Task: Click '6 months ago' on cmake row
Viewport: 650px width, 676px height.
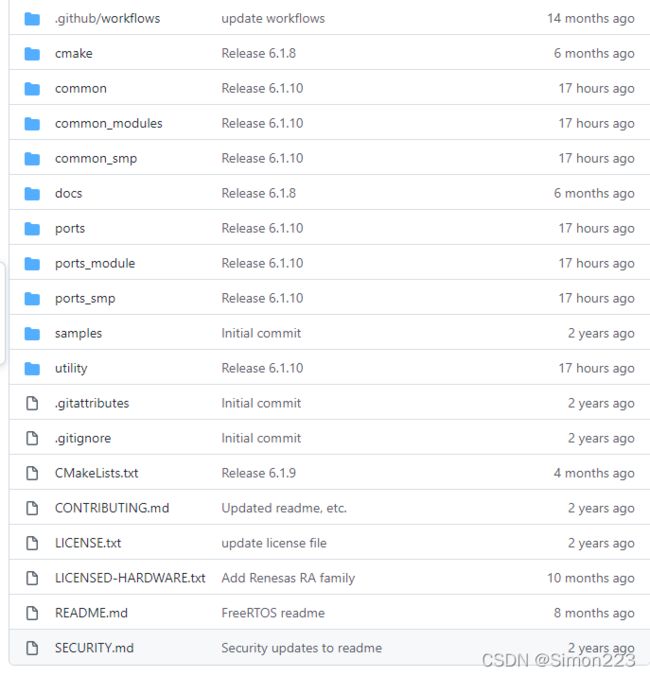Action: point(594,53)
